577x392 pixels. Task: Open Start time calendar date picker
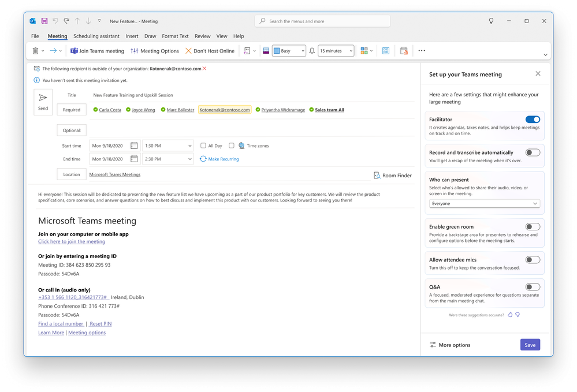point(134,145)
